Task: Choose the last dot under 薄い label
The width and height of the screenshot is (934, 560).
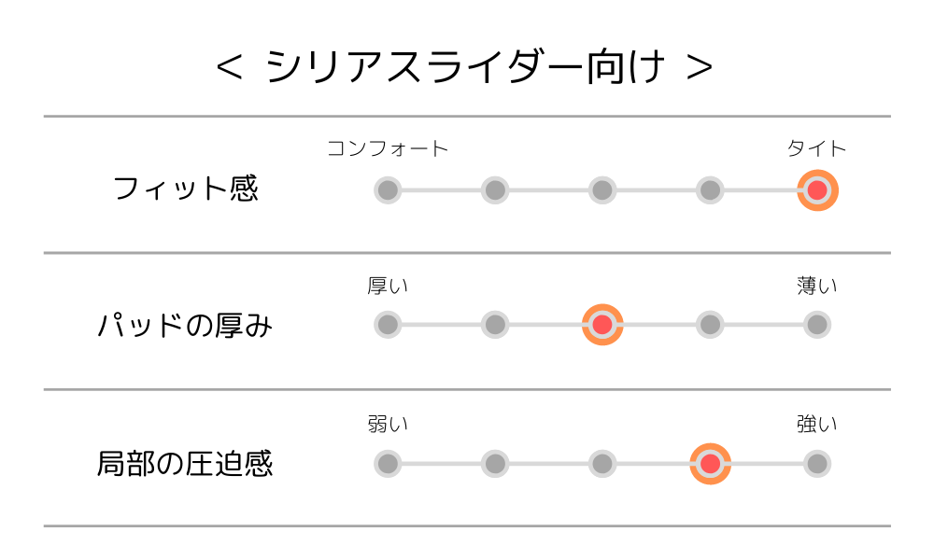Action: click(817, 325)
